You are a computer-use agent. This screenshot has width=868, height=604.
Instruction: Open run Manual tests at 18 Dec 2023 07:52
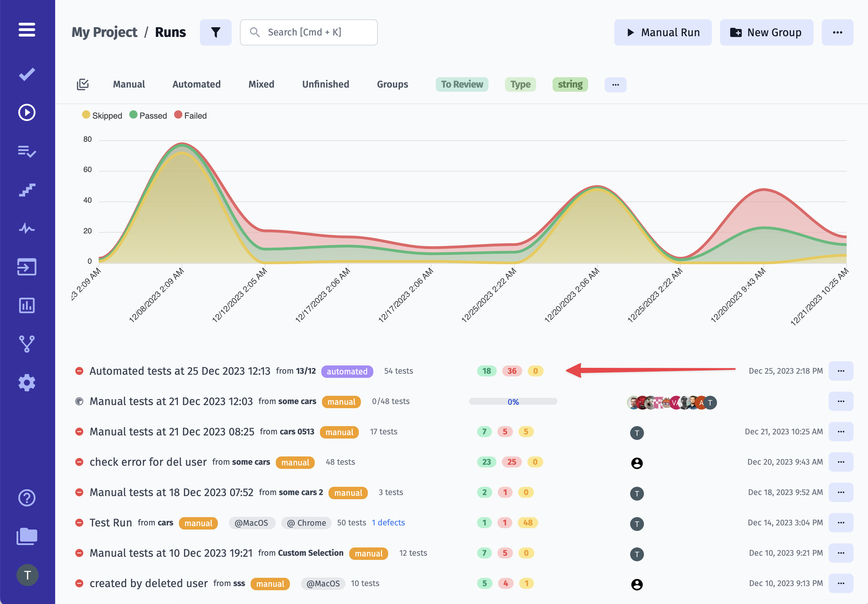point(171,492)
